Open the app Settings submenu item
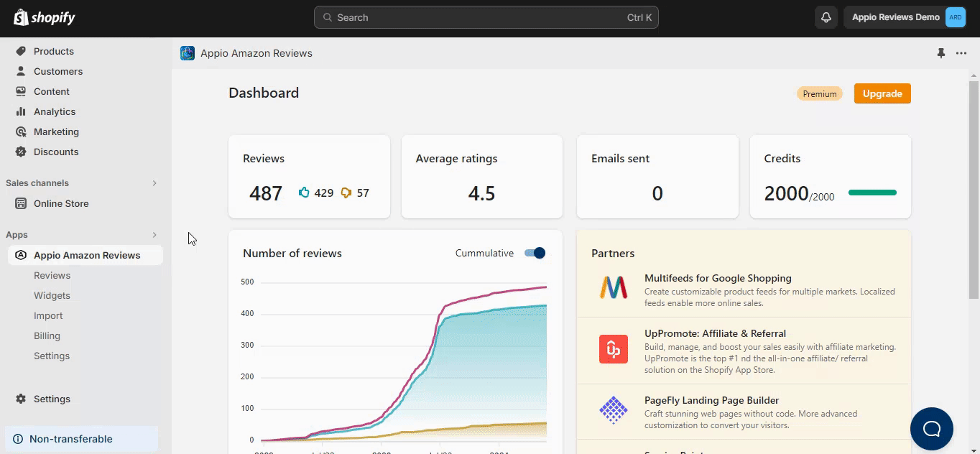Image resolution: width=980 pixels, height=454 pixels. pos(52,356)
